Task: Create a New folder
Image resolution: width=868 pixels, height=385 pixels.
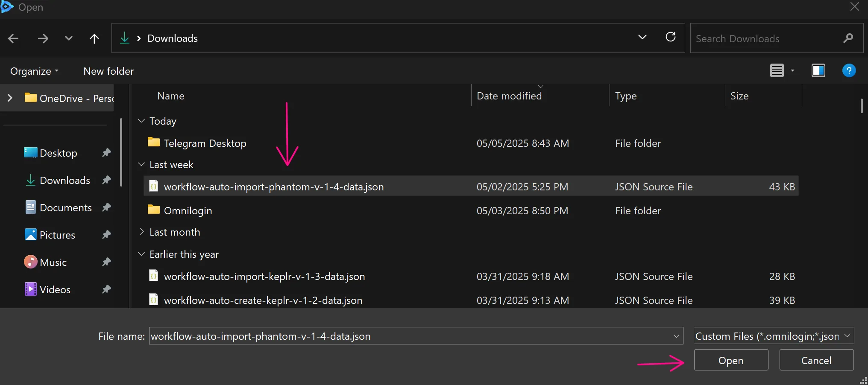Action: tap(108, 71)
